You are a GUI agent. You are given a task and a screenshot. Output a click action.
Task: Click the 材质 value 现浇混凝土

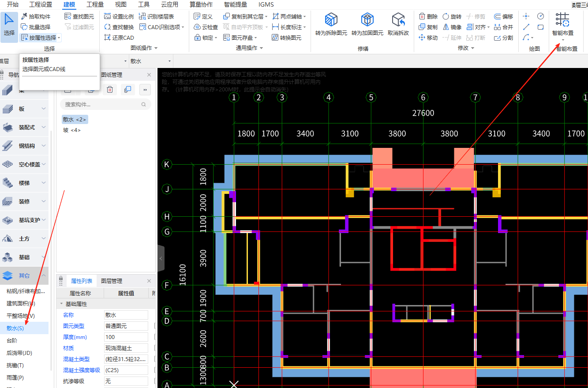point(126,348)
